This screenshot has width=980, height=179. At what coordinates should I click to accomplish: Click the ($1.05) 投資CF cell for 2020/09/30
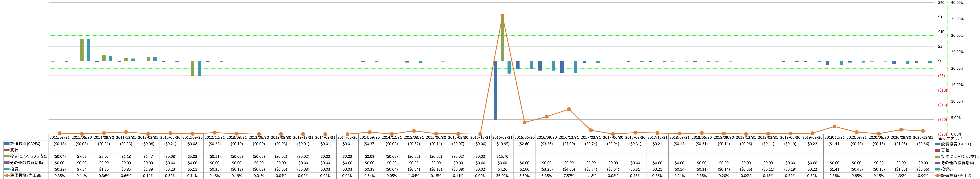(901, 169)
